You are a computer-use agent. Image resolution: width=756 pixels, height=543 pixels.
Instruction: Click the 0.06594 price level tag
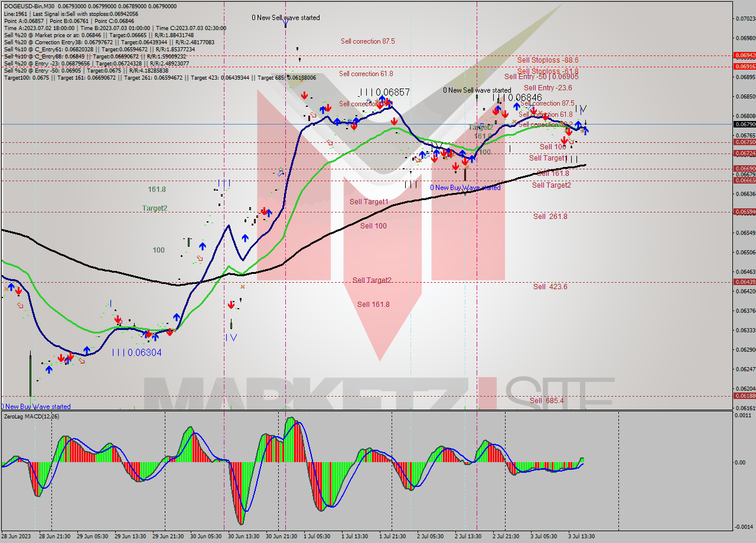[744, 211]
